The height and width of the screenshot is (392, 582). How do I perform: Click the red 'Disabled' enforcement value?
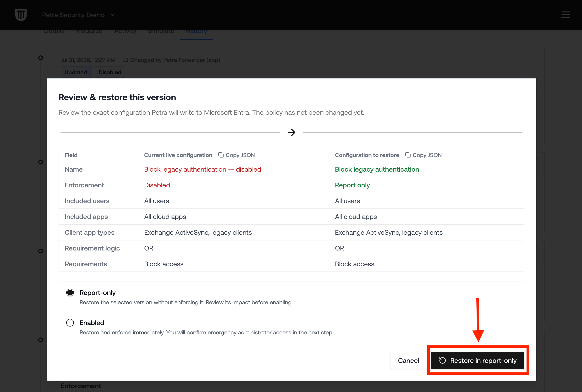[157, 185]
